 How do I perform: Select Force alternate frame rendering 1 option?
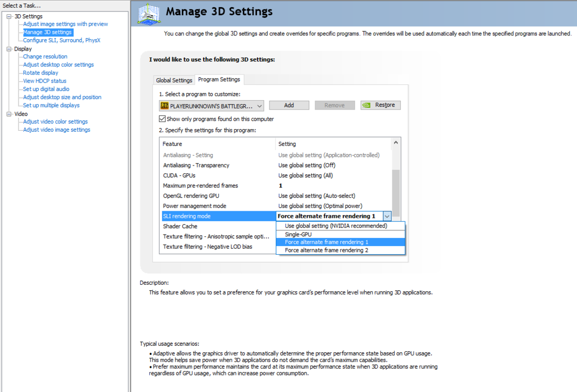click(340, 242)
